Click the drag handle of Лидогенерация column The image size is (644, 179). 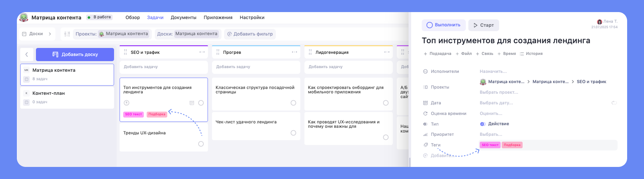(x=310, y=52)
